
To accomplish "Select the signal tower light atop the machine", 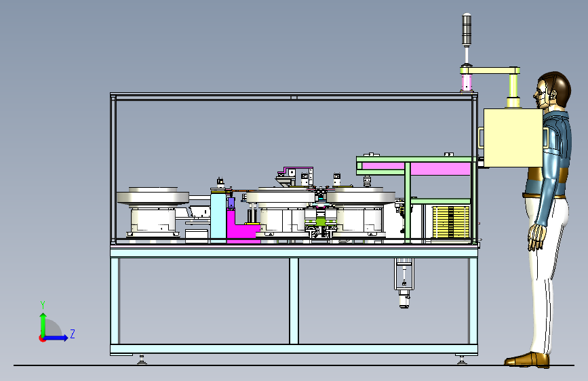I will (467, 30).
